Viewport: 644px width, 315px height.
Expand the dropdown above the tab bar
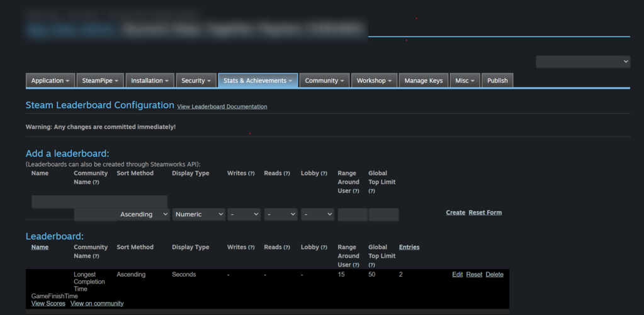pyautogui.click(x=583, y=62)
